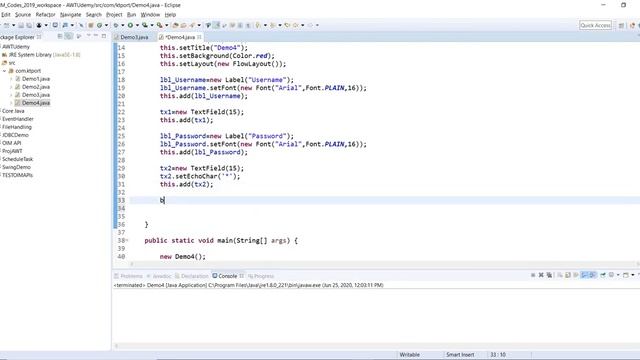Collapse the main method fold marker
The height and width of the screenshot is (360, 640).
tap(127, 240)
